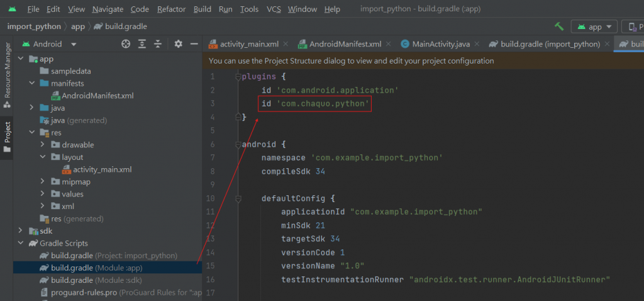
Task: Open the device selector dropdown
Action: coord(633,26)
